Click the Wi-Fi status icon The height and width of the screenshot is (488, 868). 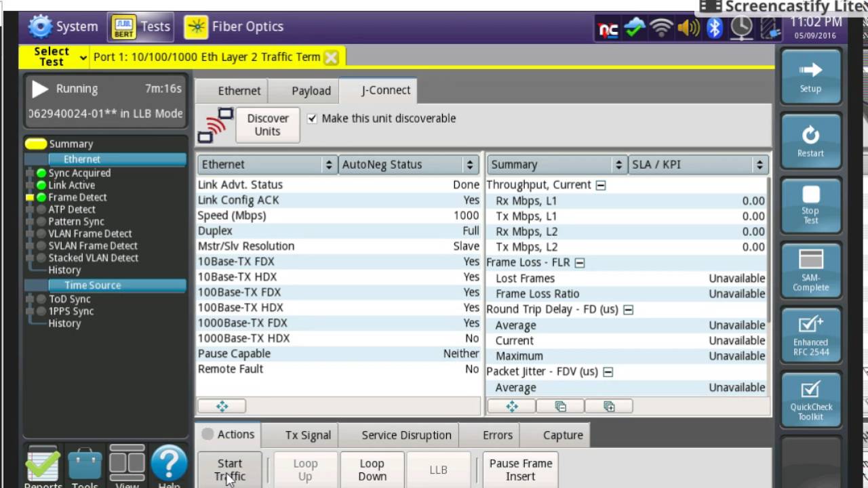tap(661, 28)
